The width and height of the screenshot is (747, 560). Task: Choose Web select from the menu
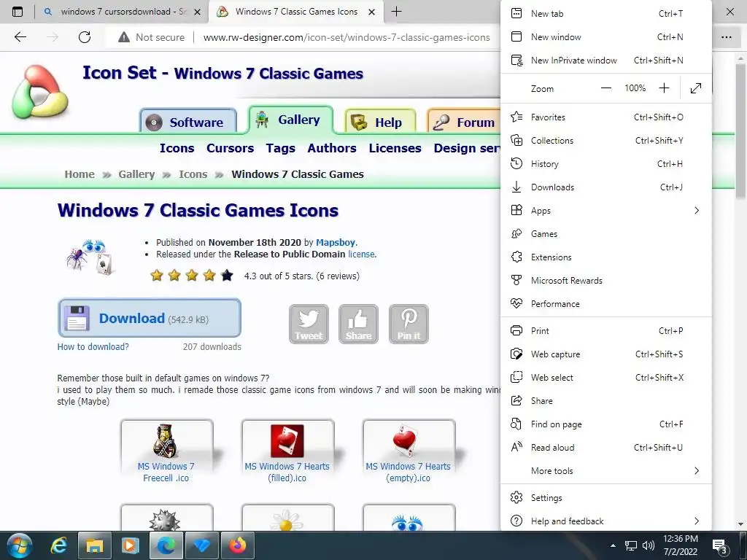tap(606, 378)
